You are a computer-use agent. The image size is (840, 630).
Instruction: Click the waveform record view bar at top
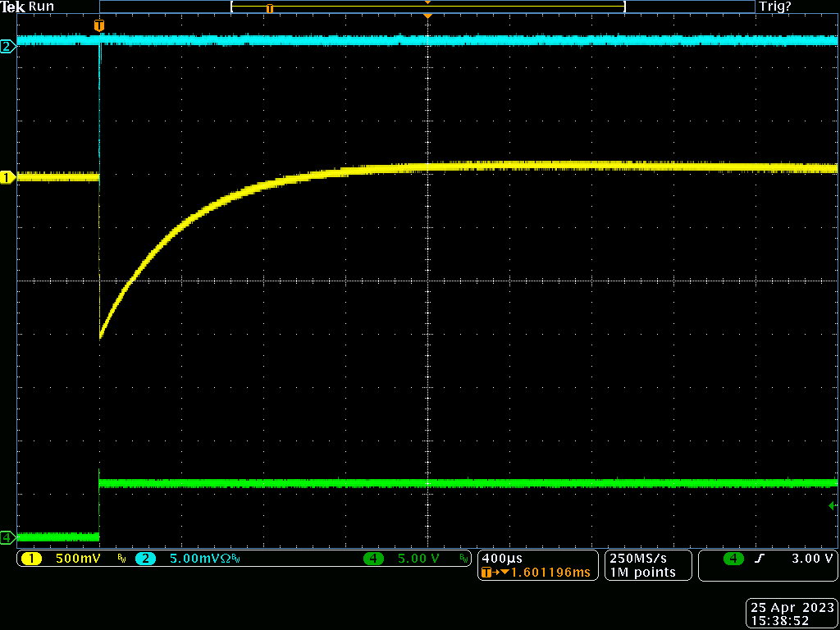coord(427,7)
